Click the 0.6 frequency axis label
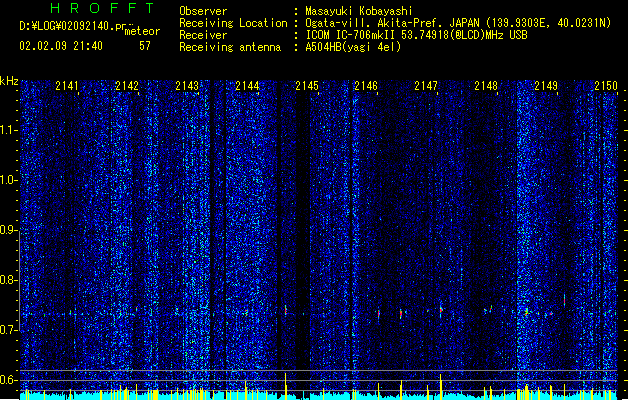The width and height of the screenshot is (629, 400). click(x=9, y=380)
